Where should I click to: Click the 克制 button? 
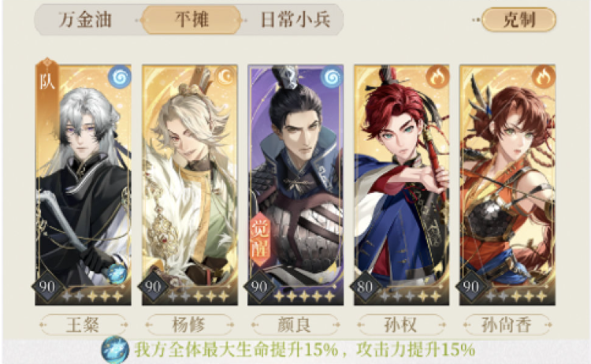click(x=519, y=19)
